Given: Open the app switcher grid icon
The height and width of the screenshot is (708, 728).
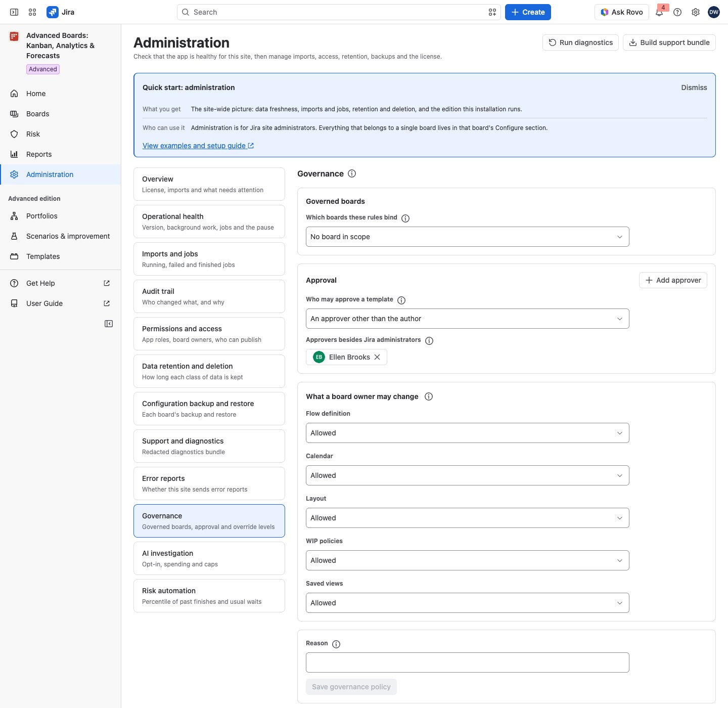Looking at the screenshot, I should tap(32, 12).
